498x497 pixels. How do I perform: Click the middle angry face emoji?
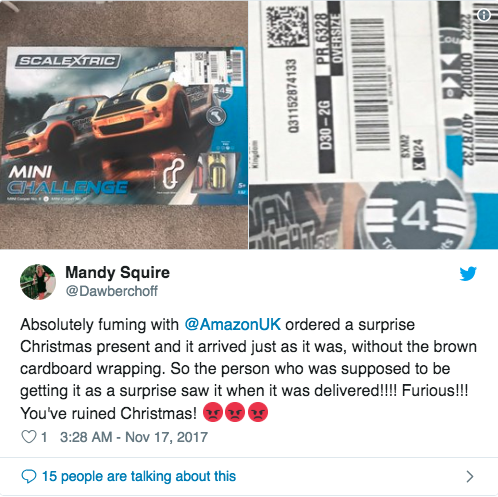point(235,413)
